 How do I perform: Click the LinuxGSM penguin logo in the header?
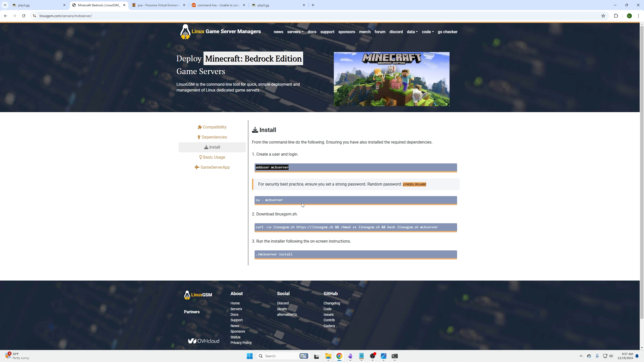[185, 32]
